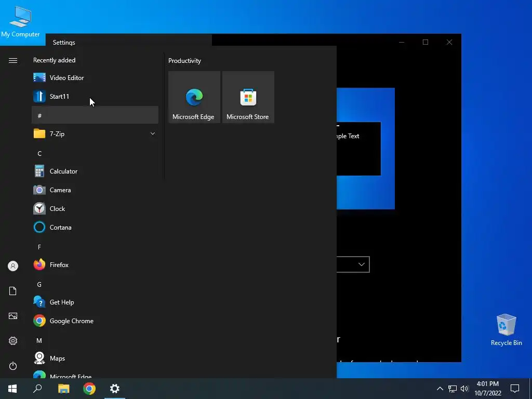
Task: Click the # letter group header
Action: pyautogui.click(x=95, y=115)
